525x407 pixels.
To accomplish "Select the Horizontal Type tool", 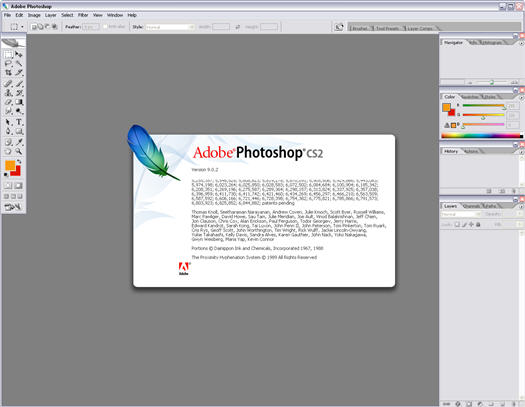I will point(19,122).
